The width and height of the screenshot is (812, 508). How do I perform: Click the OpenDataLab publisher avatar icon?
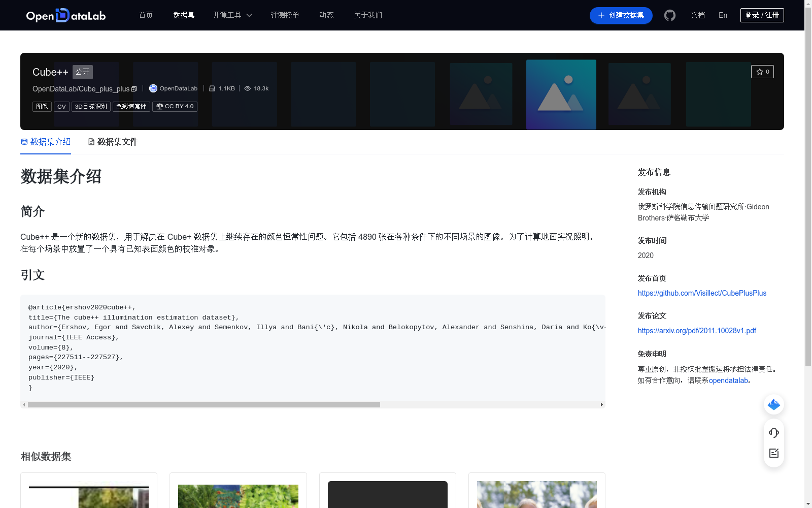pyautogui.click(x=153, y=88)
